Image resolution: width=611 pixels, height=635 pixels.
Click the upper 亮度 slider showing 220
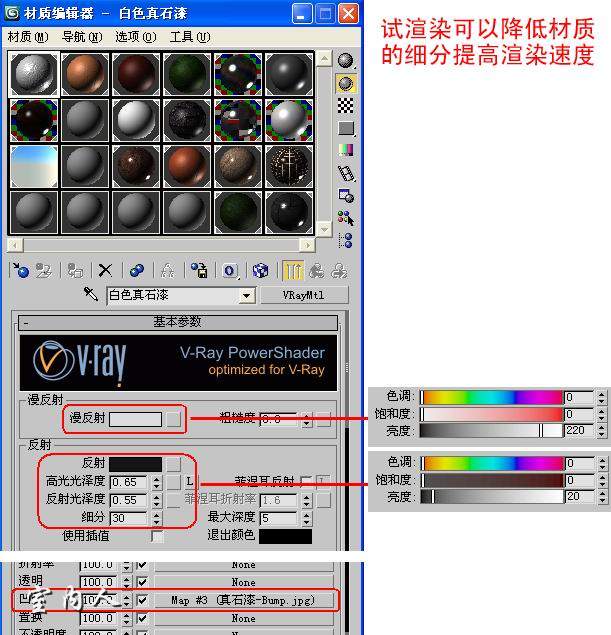(491, 430)
